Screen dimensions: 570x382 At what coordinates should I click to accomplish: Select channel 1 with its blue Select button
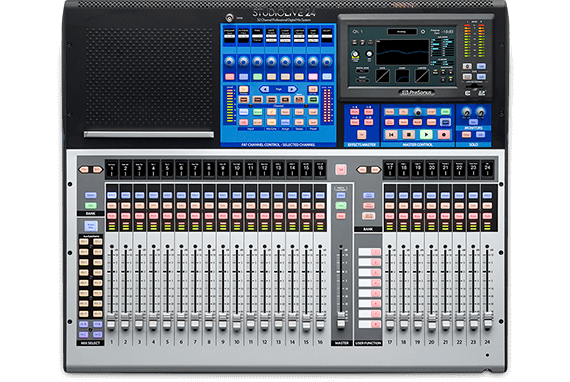pos(112,195)
